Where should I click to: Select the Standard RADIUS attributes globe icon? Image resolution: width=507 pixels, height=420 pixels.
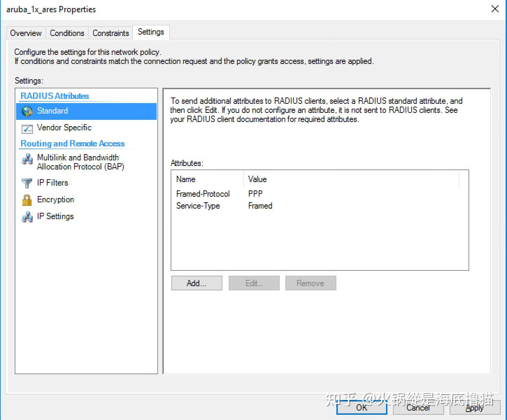27,111
